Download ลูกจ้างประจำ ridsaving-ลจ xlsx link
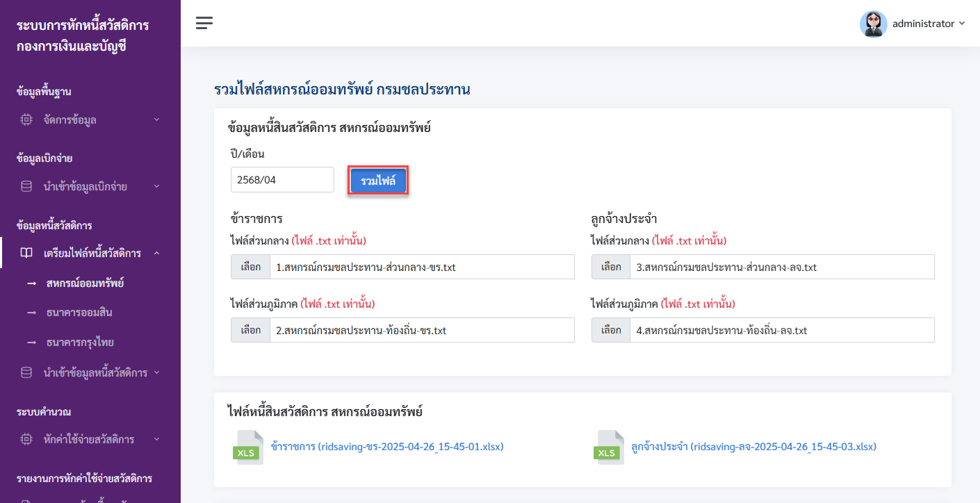 [754, 447]
